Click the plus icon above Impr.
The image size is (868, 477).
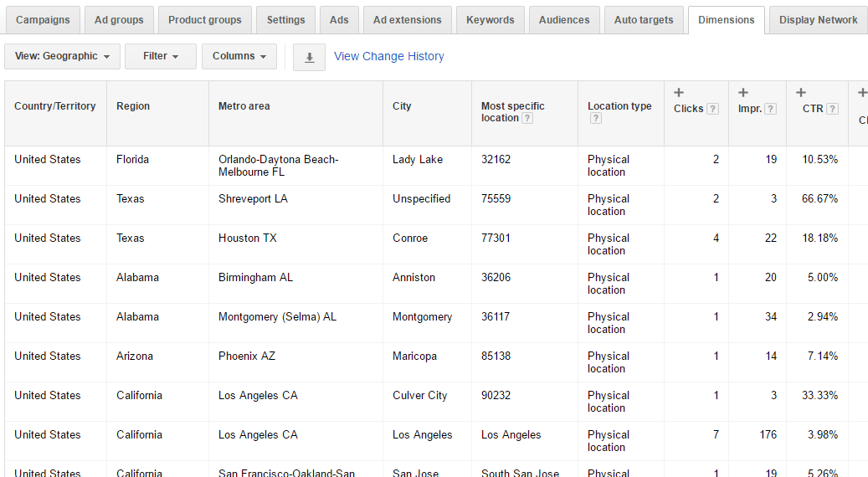[x=743, y=93]
